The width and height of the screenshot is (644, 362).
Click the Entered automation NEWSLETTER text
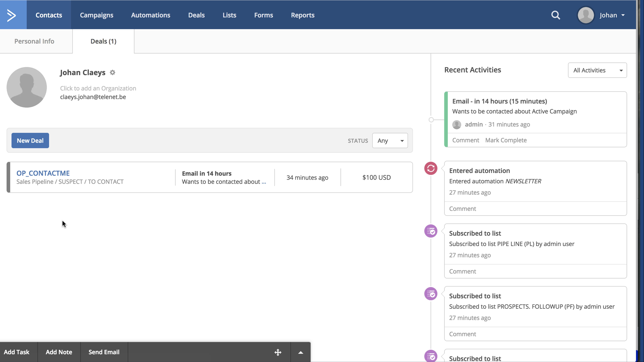tap(495, 181)
